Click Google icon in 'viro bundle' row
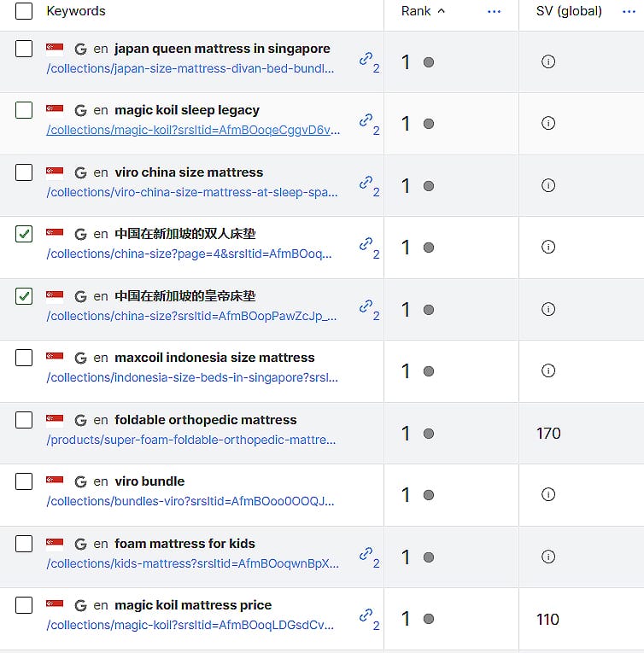 click(80, 481)
